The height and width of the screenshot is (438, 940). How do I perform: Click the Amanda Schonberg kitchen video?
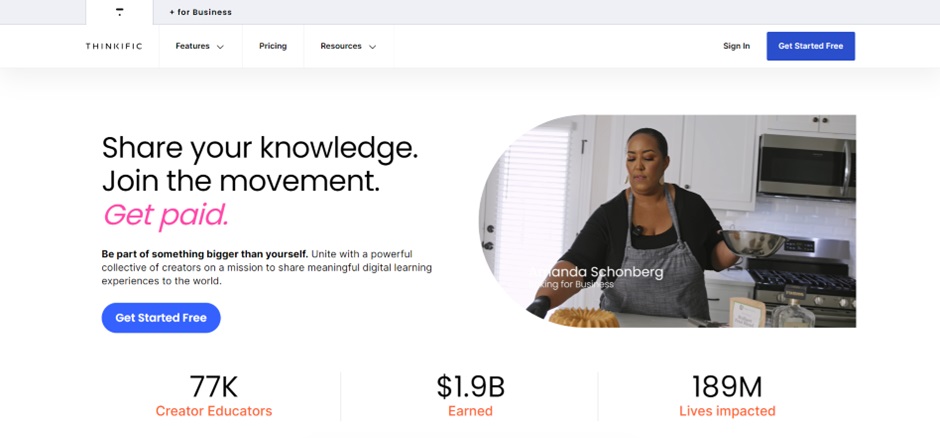(x=667, y=221)
